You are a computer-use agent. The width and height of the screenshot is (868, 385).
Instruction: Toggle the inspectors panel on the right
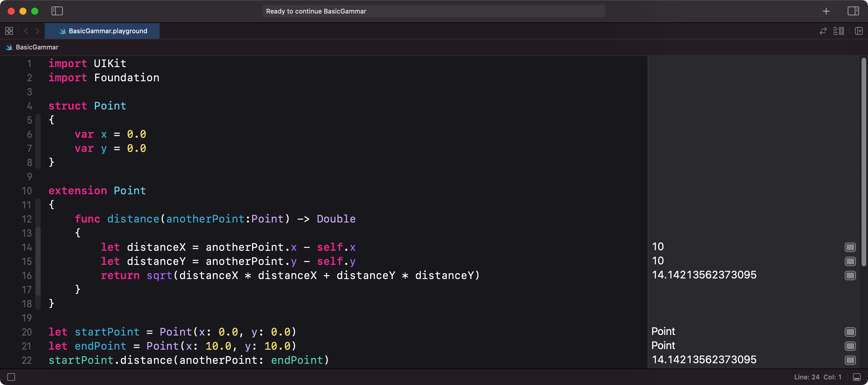coord(853,11)
